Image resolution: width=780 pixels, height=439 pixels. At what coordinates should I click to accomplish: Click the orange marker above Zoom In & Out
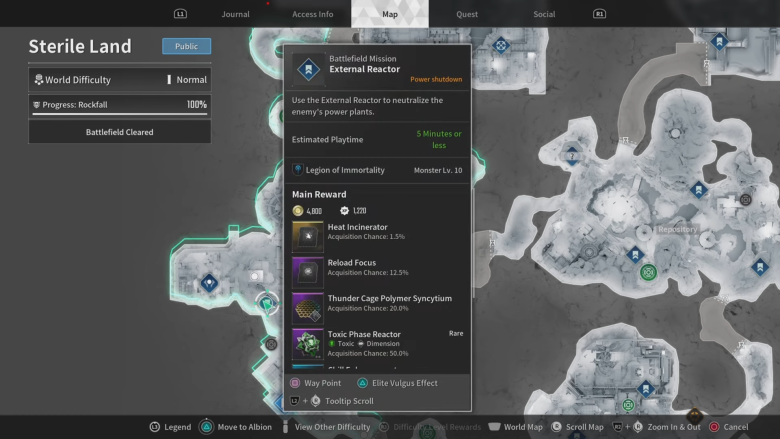(694, 414)
